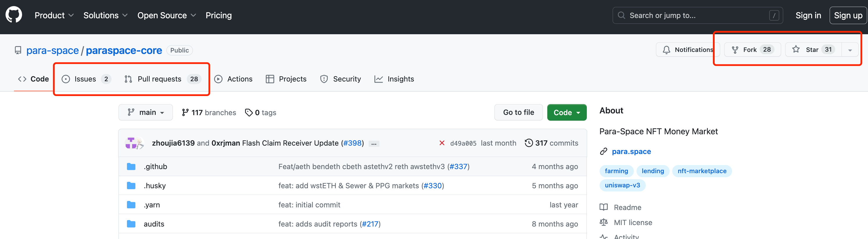Open the green Code dropdown button
Viewport: 868px width, 239px height.
(567, 113)
